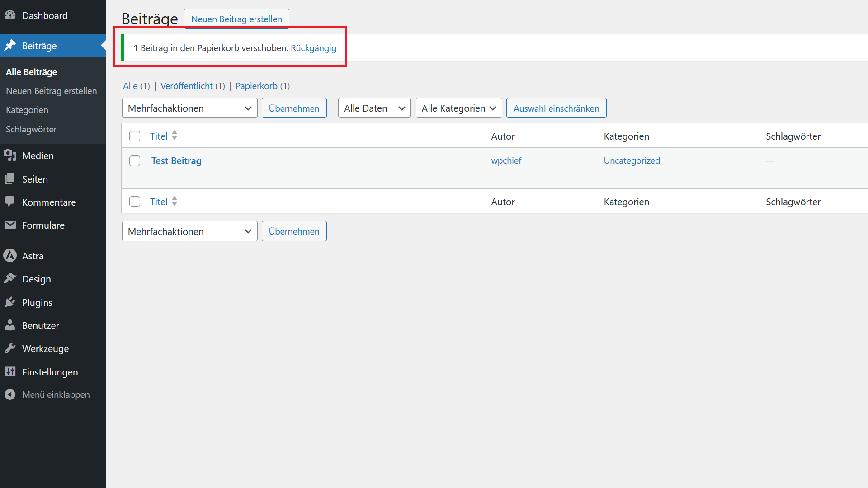Viewport: 868px width, 488px height.
Task: Collapse menu via Menü einklappen
Action: [56, 394]
